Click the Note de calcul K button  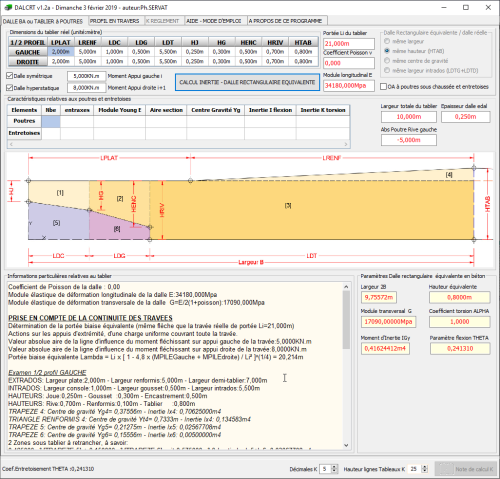tap(466, 469)
